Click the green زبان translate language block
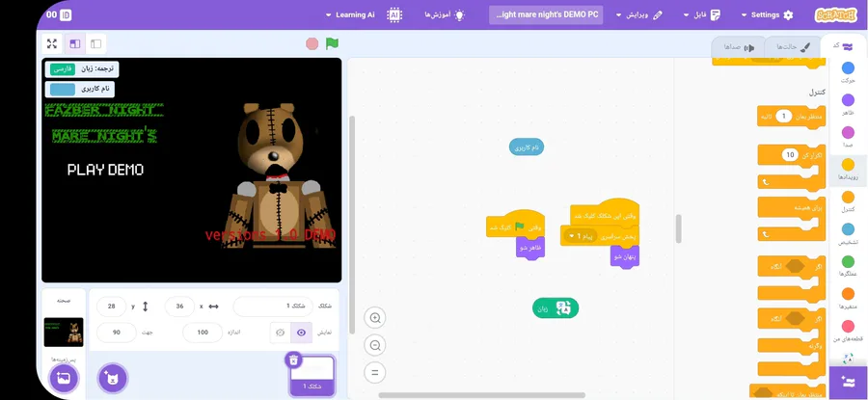Image resolution: width=868 pixels, height=400 pixels. tap(556, 308)
